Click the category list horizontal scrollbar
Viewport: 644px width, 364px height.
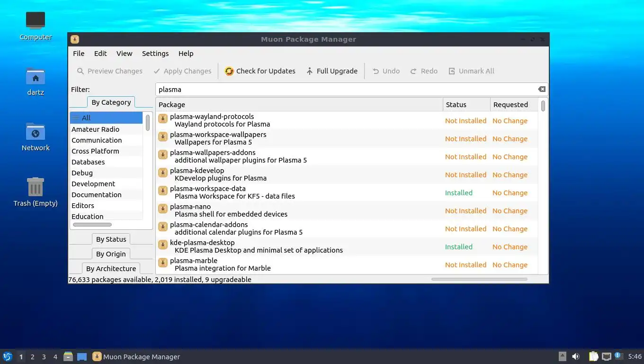click(92, 225)
